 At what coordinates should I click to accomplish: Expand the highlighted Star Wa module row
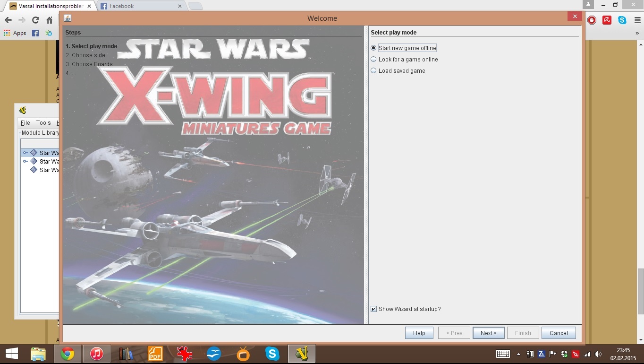coord(25,153)
